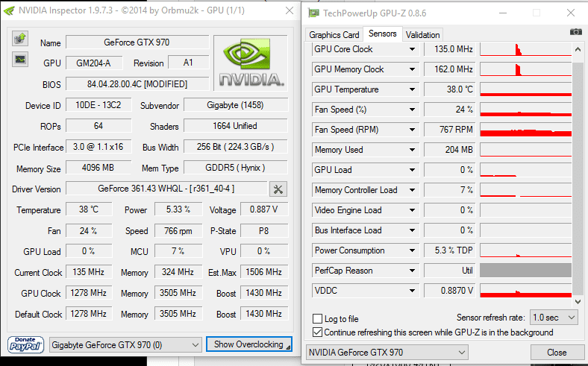The width and height of the screenshot is (588, 366).
Task: Open the Power Consumption sensor dropdown
Action: pyautogui.click(x=412, y=250)
